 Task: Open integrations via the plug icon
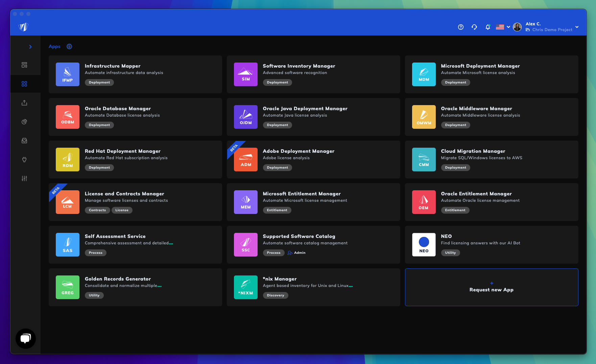[24, 160]
